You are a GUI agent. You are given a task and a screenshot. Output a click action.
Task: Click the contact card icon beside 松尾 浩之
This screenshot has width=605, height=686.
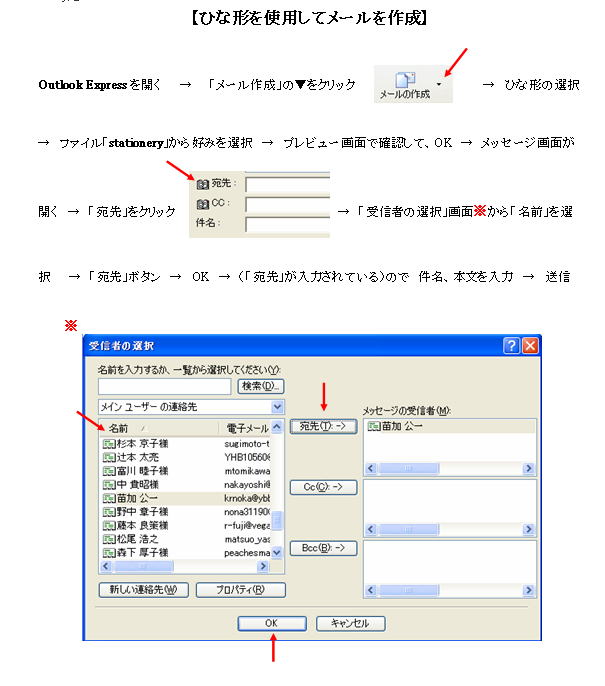coord(109,539)
